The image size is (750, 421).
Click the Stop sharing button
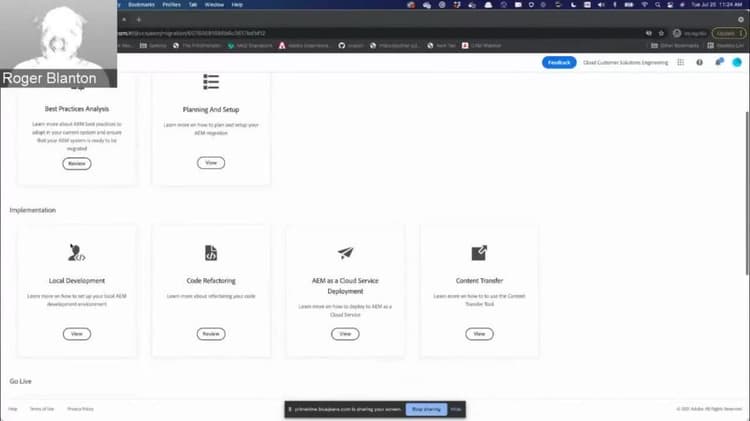[426, 409]
